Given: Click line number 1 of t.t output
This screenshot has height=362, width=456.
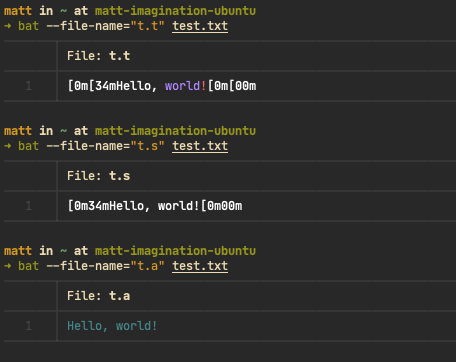Looking at the screenshot, I should (x=29, y=86).
